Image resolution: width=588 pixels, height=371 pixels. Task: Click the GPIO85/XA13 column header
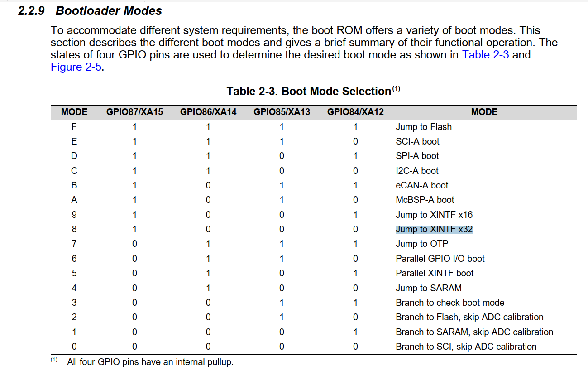(x=282, y=112)
